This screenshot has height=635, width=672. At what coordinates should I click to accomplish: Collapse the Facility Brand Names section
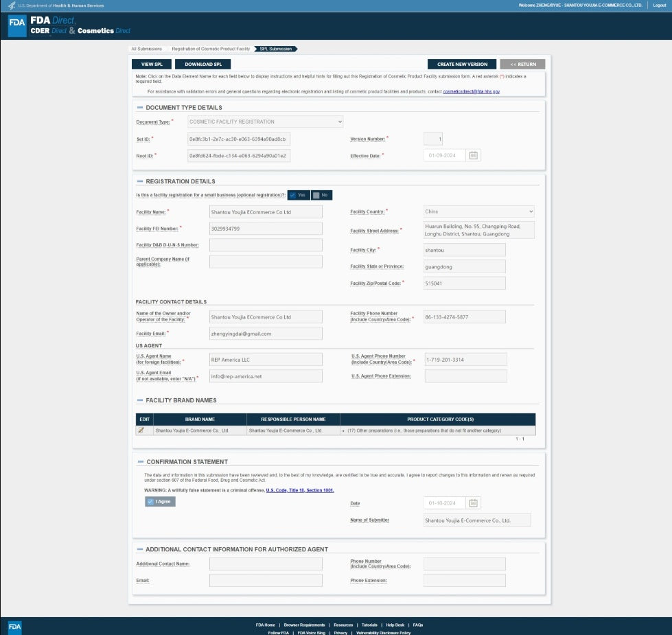[x=140, y=400]
